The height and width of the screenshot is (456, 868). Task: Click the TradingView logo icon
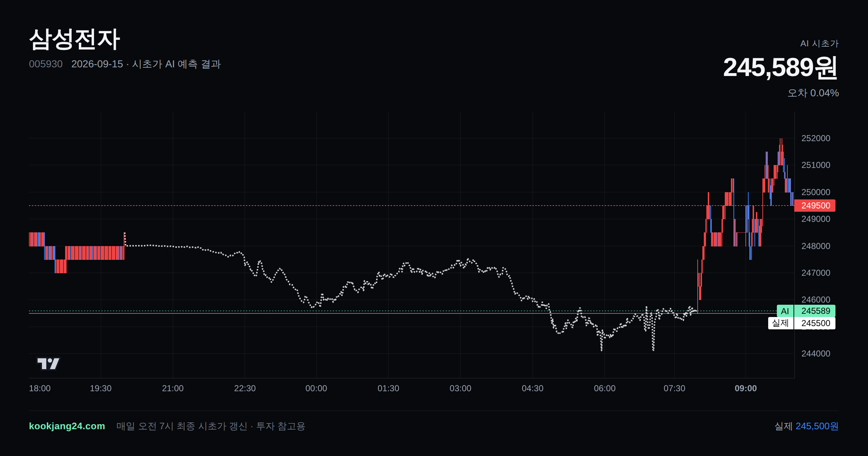[48, 363]
